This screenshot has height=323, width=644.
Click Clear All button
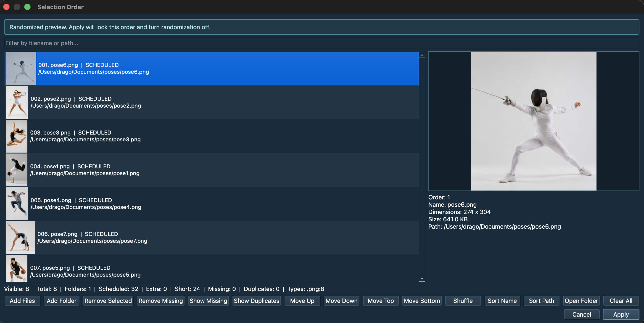621,301
